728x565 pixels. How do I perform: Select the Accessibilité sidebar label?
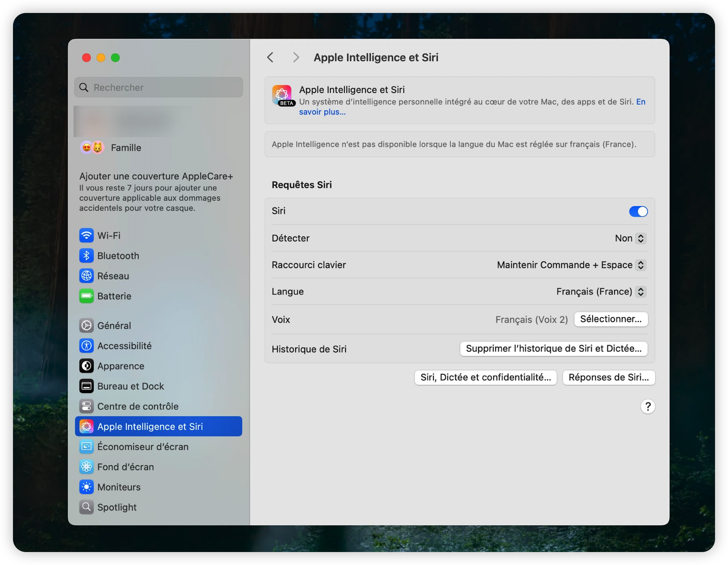pyautogui.click(x=124, y=346)
